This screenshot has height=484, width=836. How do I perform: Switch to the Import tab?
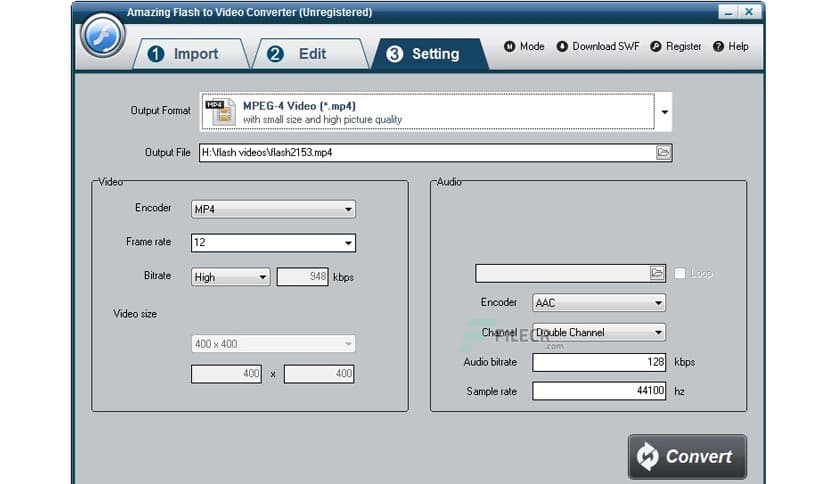coord(190,54)
